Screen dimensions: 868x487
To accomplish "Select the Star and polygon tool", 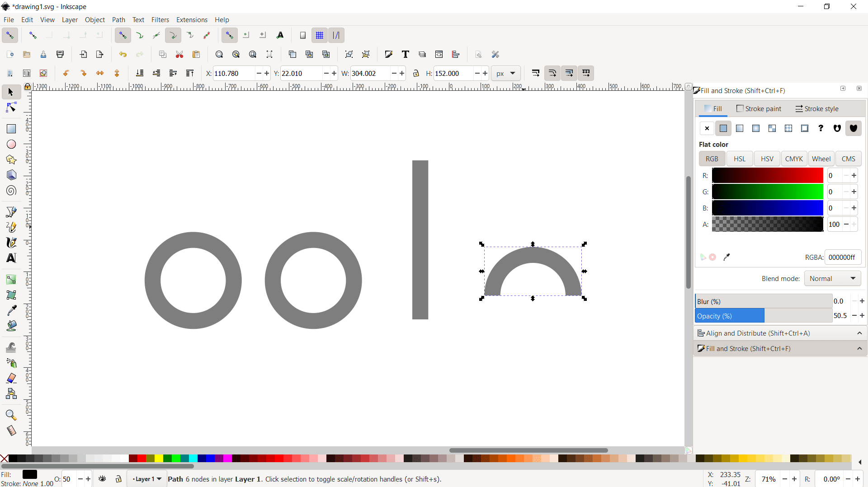I will pyautogui.click(x=11, y=159).
